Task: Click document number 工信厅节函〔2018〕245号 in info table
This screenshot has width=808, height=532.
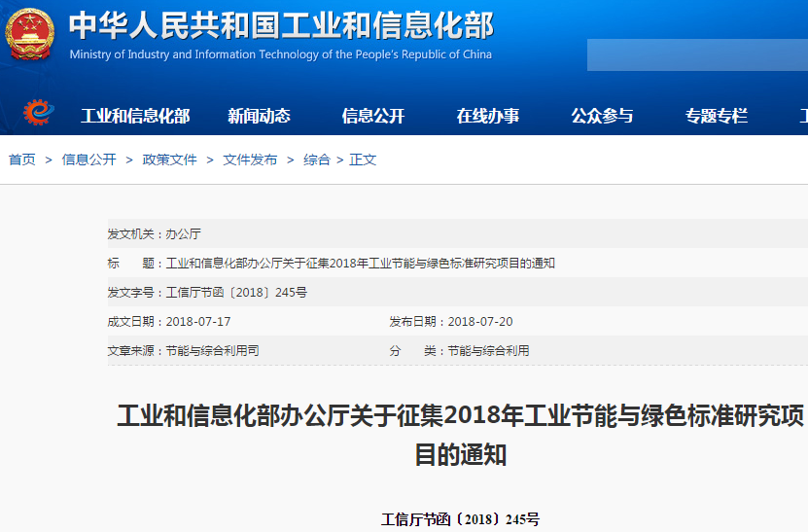Action: tap(236, 293)
